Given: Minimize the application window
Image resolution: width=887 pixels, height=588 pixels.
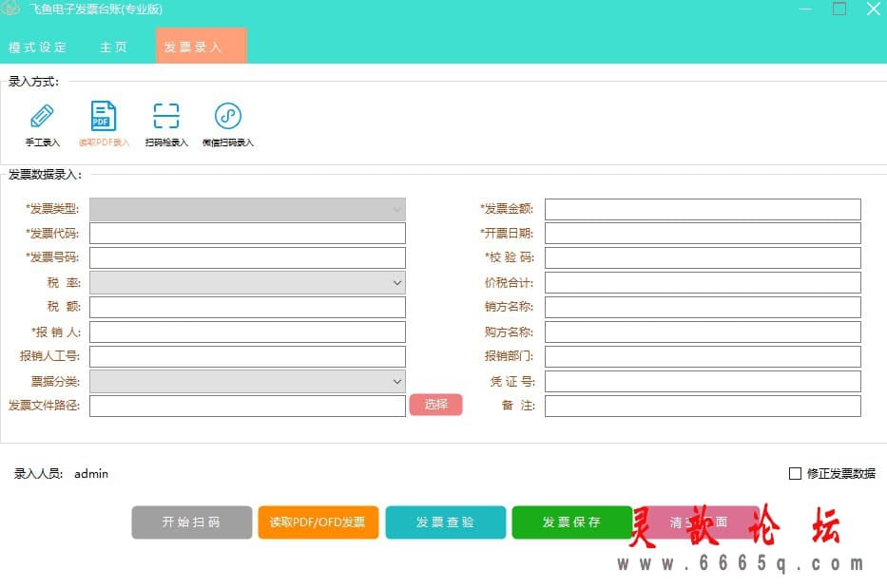Looking at the screenshot, I should pyautogui.click(x=805, y=9).
